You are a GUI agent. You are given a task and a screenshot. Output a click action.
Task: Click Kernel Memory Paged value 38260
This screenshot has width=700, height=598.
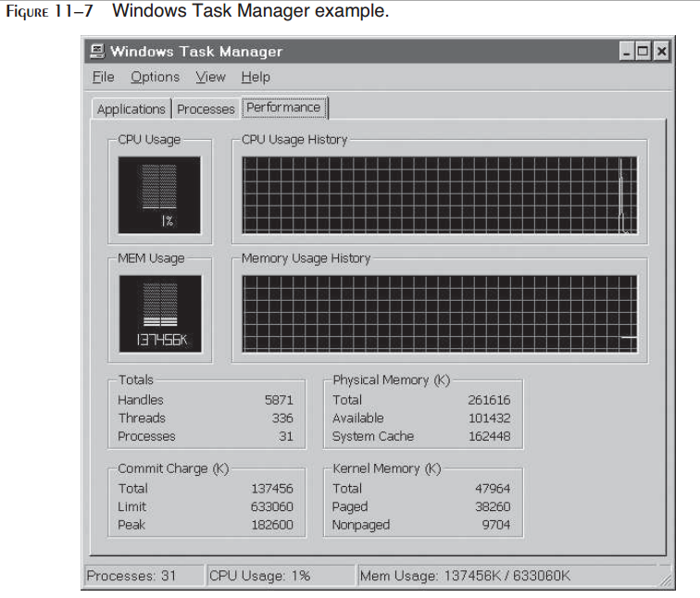(493, 507)
